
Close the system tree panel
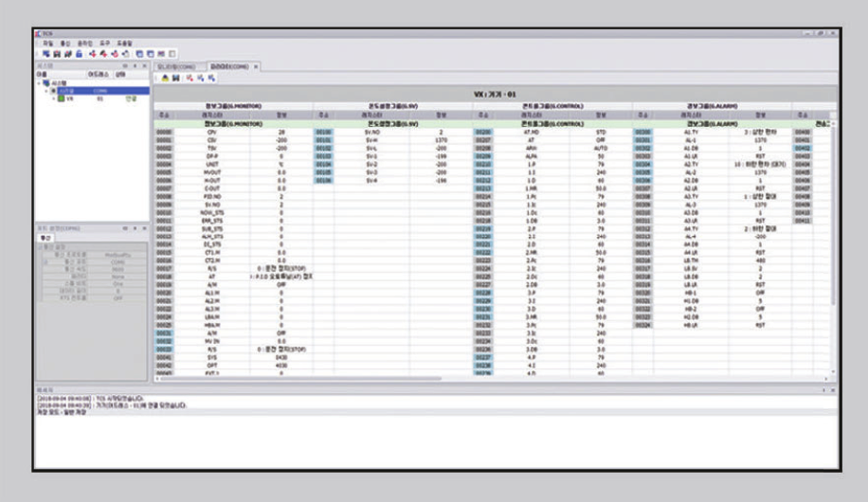[x=144, y=66]
